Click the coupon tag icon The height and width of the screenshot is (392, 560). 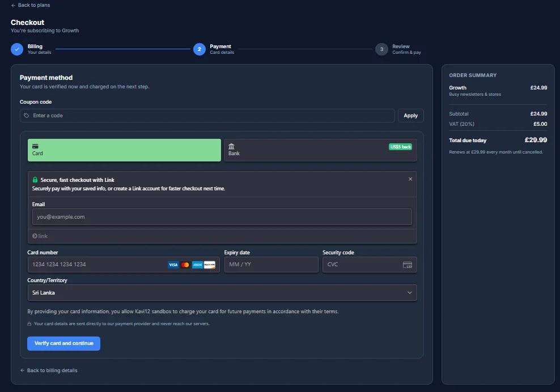(x=27, y=116)
